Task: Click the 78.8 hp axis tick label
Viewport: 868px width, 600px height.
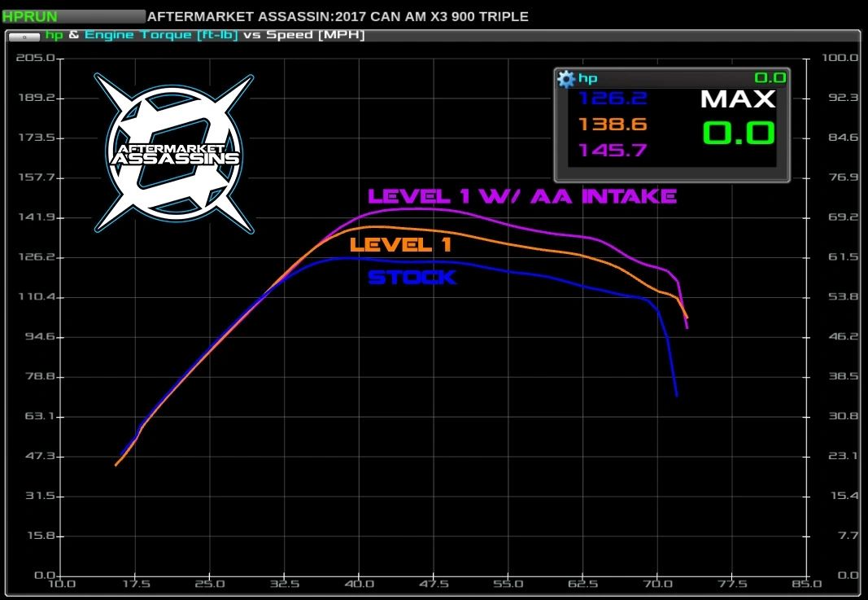Action: [x=40, y=376]
